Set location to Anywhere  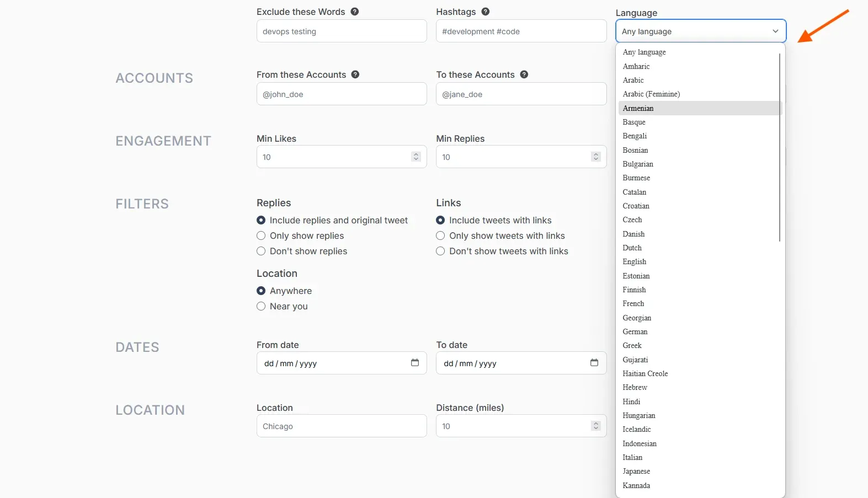(261, 291)
